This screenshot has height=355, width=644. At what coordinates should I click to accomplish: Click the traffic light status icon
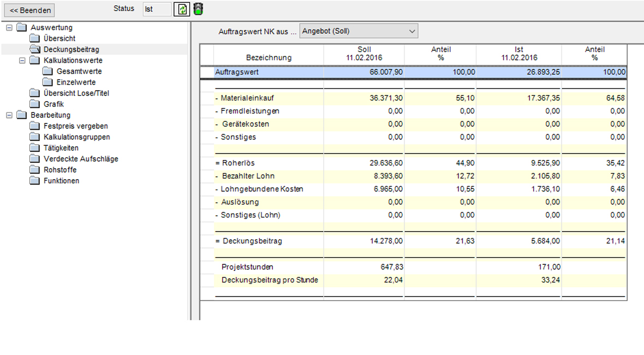tap(198, 9)
